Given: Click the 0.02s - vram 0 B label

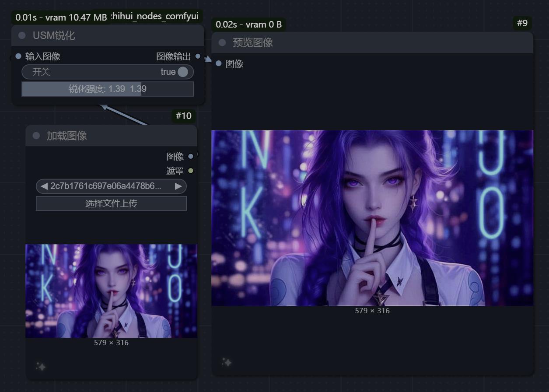Looking at the screenshot, I should [248, 24].
